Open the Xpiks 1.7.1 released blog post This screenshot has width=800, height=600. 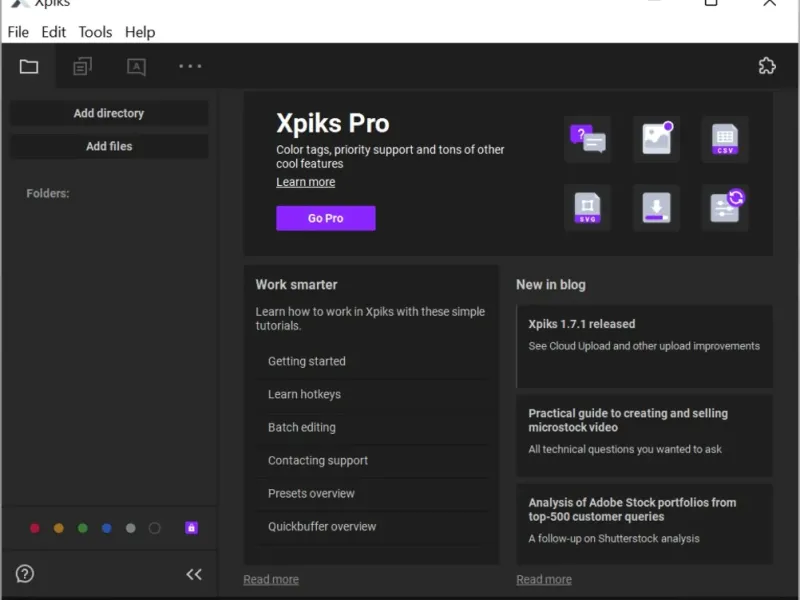coord(644,346)
